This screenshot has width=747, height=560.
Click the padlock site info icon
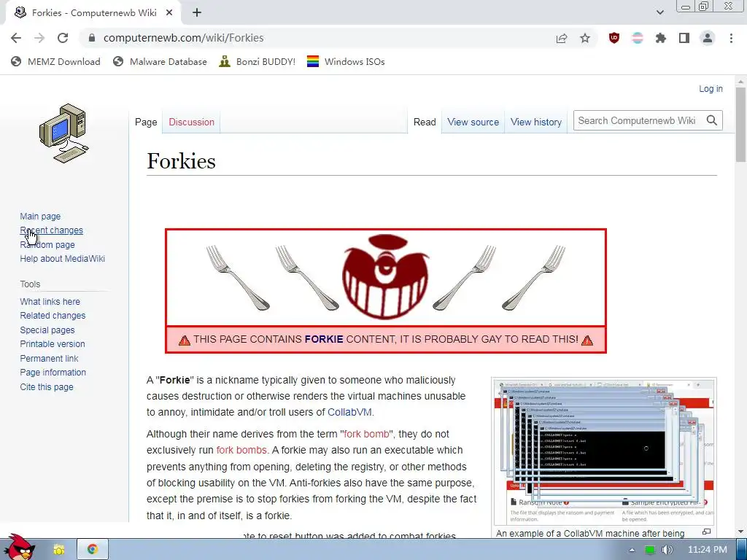point(93,38)
